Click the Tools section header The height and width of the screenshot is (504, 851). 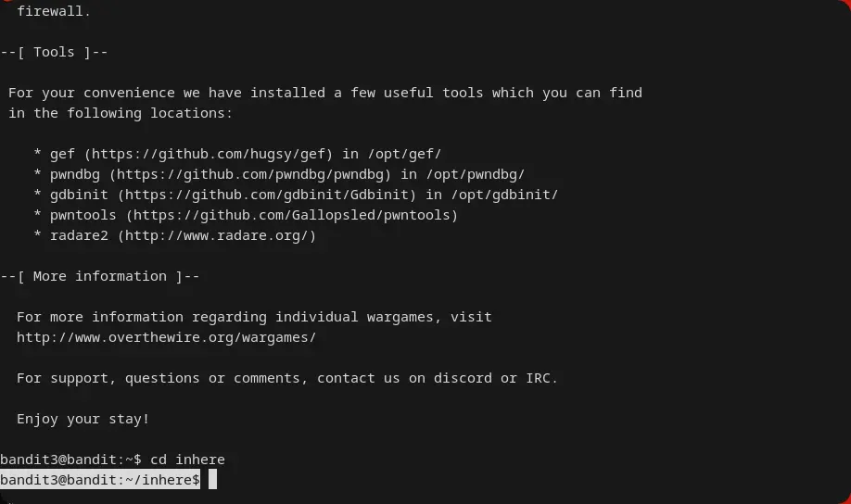[54, 52]
